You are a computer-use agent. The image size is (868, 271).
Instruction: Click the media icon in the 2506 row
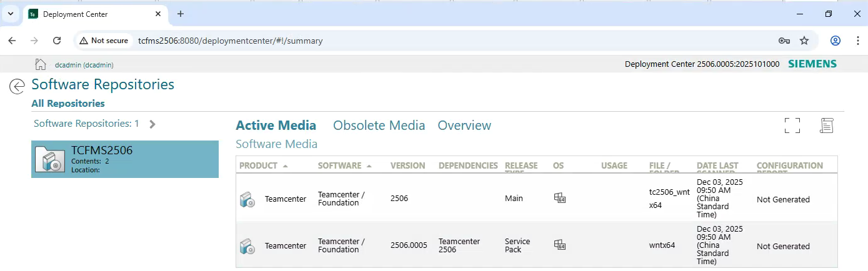coord(247,200)
